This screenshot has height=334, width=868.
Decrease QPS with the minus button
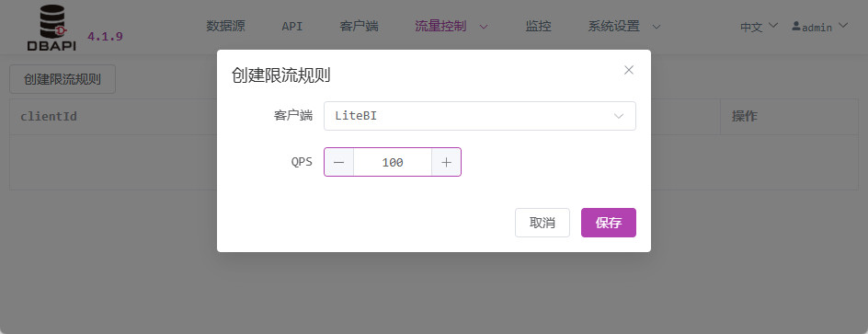tap(338, 162)
